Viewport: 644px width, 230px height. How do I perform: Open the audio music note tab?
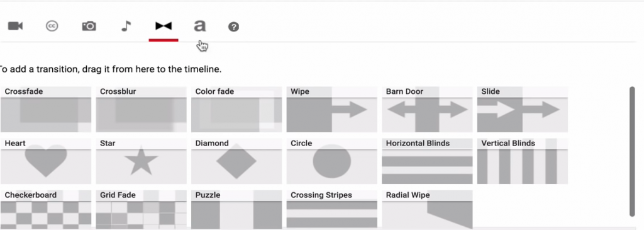point(126,26)
